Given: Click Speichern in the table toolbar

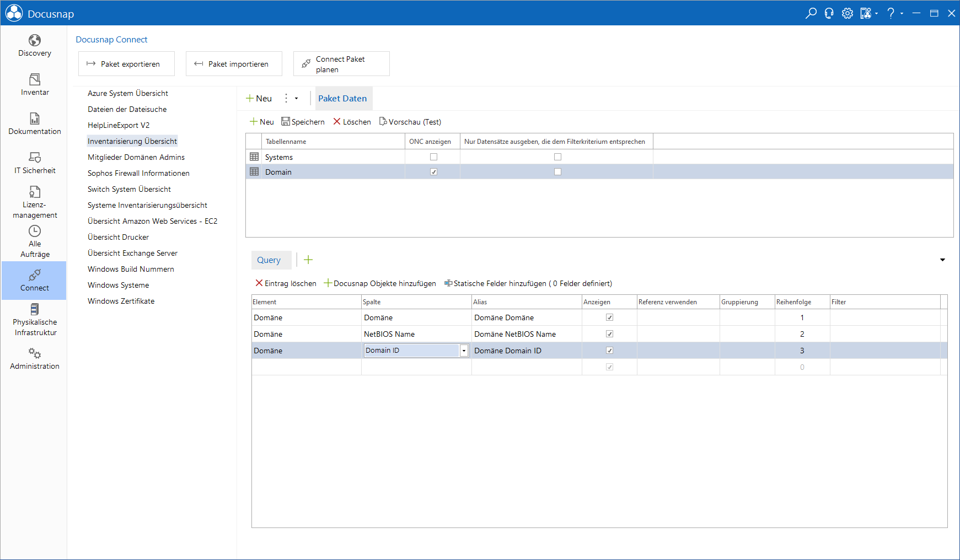Looking at the screenshot, I should (303, 122).
